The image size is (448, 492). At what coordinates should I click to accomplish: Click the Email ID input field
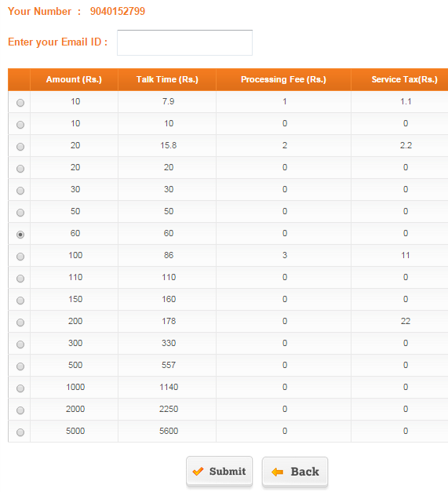(184, 42)
